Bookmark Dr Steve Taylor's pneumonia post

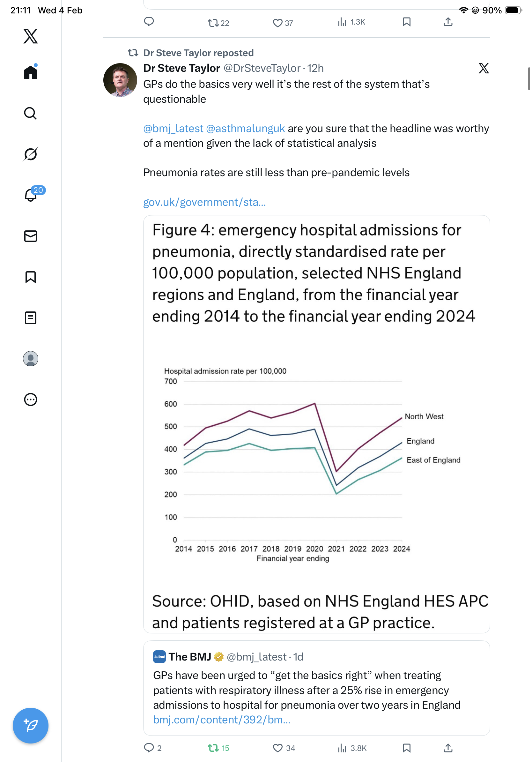tap(406, 748)
